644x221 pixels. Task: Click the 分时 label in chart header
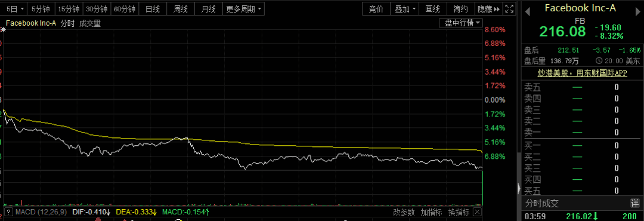pos(67,23)
